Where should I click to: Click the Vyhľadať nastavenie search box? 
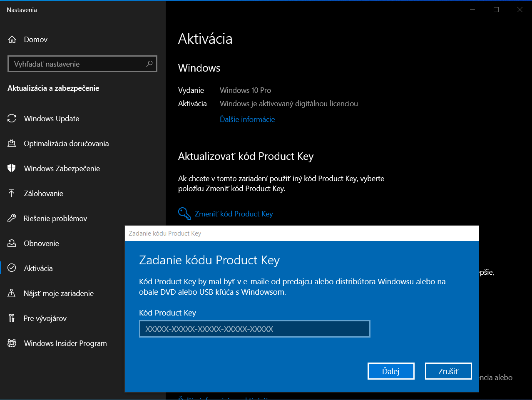tap(82, 64)
